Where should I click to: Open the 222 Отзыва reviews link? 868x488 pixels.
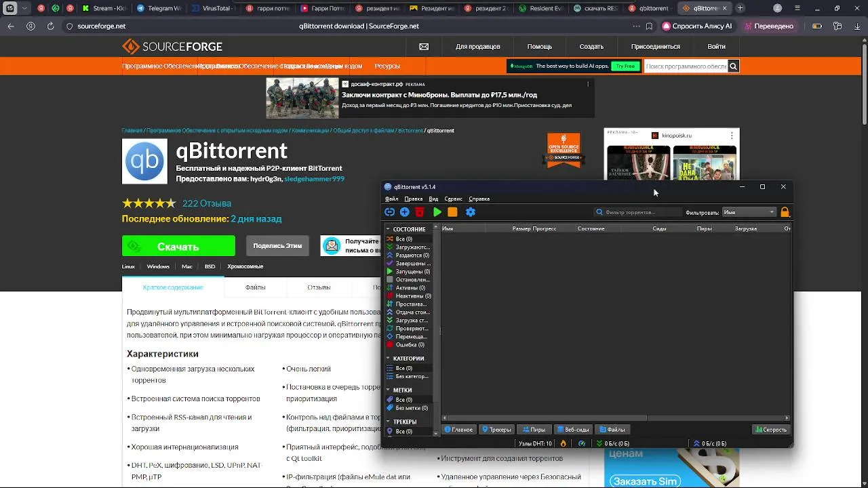[x=207, y=203]
